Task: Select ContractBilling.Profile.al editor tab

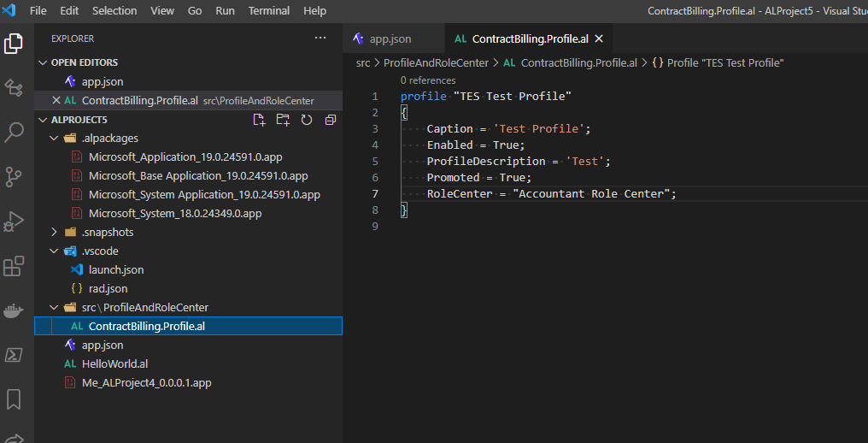Action: coord(528,38)
